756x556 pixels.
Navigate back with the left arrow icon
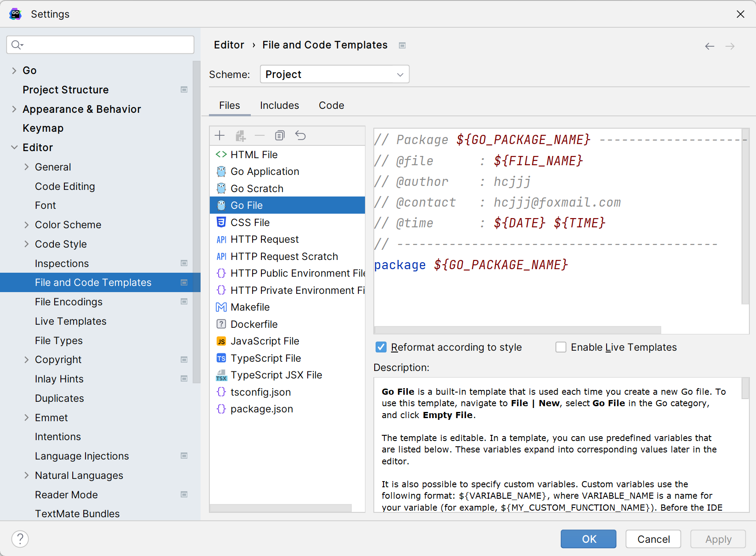709,46
